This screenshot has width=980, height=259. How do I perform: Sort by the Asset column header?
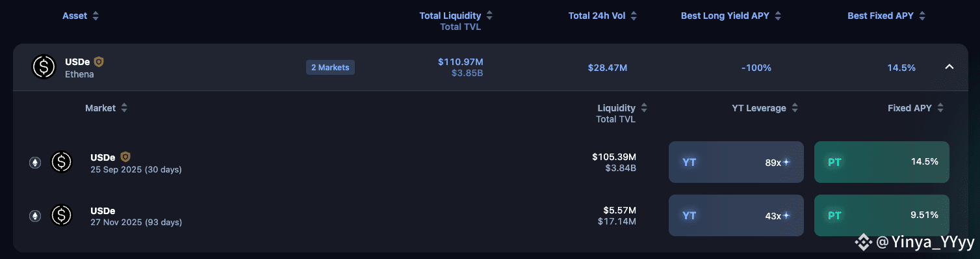pyautogui.click(x=81, y=16)
